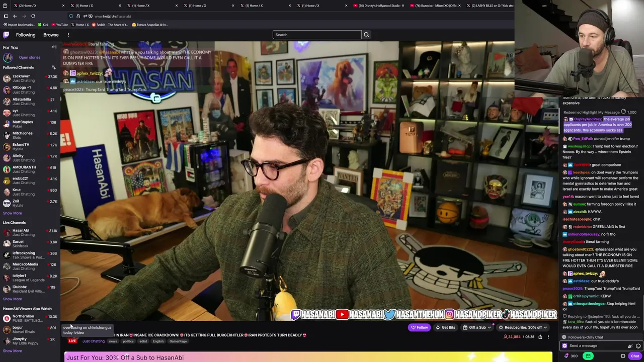
Task: Open the Following tab
Action: coord(26,35)
